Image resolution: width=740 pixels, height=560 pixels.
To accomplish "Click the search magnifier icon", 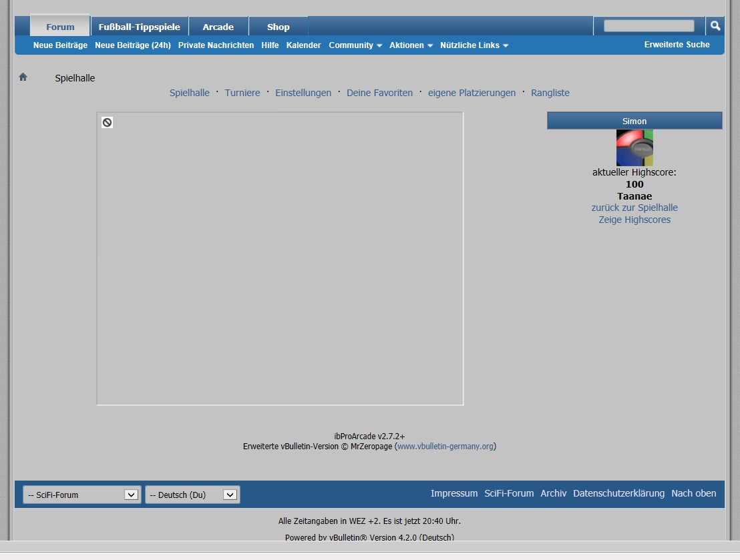I will (x=715, y=26).
